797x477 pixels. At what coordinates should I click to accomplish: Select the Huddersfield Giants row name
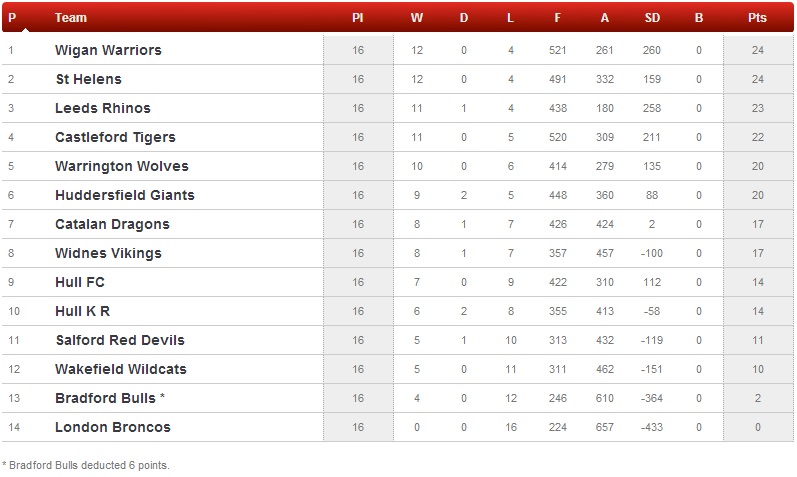tap(125, 195)
